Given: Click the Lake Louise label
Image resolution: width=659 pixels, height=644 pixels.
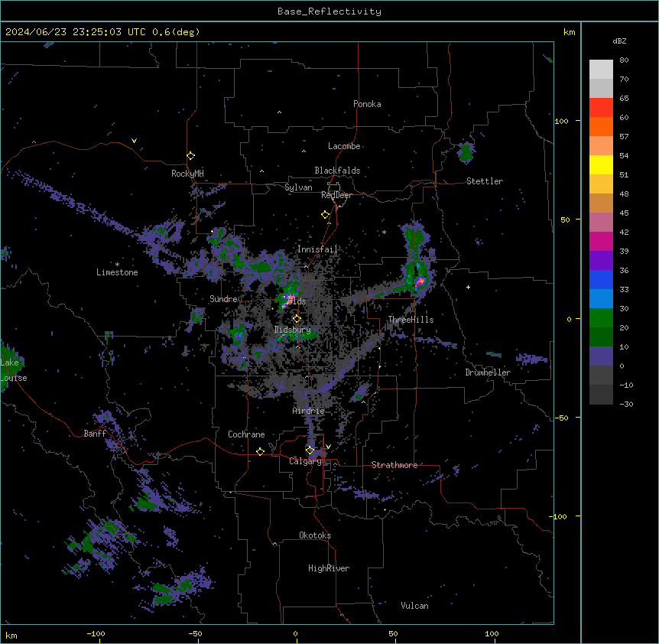Looking at the screenshot, I should [x=14, y=370].
